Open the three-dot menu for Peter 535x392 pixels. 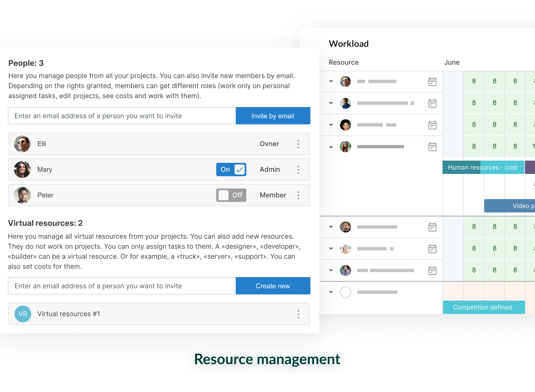pos(298,195)
